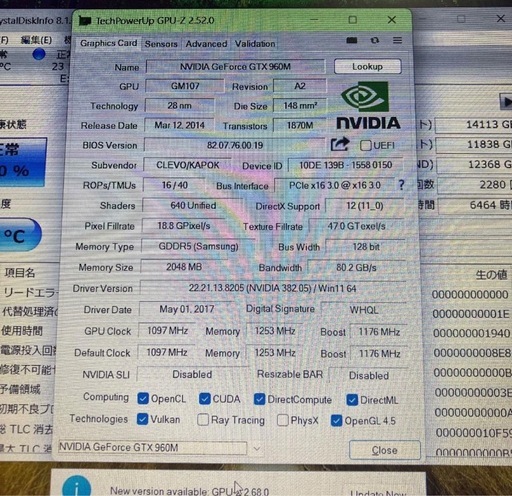Toggle the Ray Tracing checkbox
The width and height of the screenshot is (512, 496).
coord(203,420)
